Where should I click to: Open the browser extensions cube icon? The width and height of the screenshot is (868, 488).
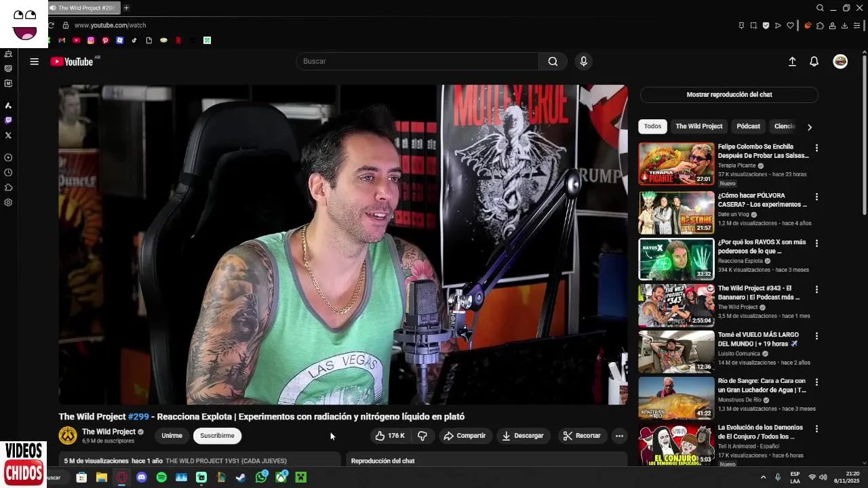820,26
